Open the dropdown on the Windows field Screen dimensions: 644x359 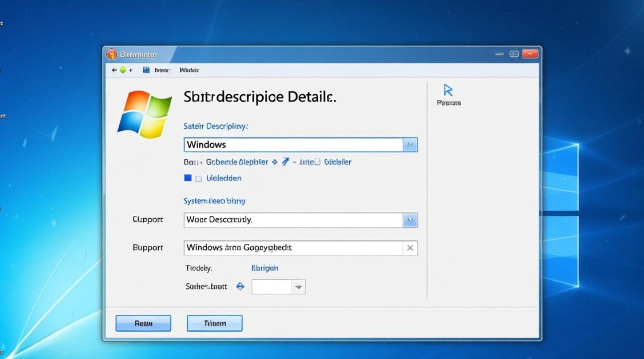[410, 145]
